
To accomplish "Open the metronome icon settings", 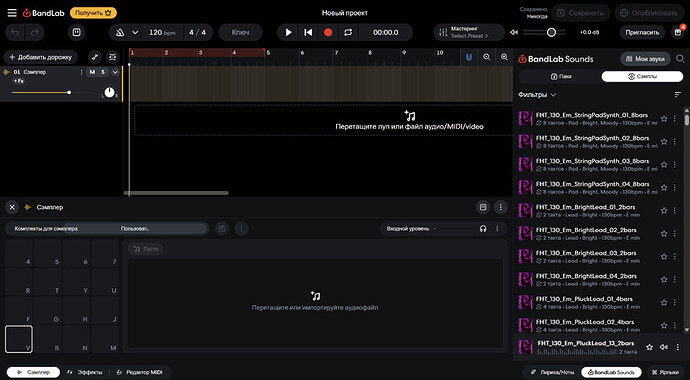I will coord(120,33).
